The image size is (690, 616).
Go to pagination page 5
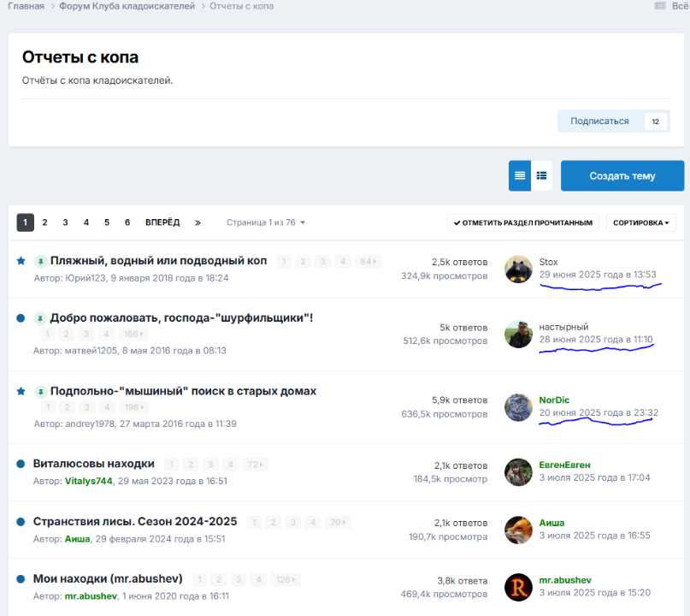(107, 222)
